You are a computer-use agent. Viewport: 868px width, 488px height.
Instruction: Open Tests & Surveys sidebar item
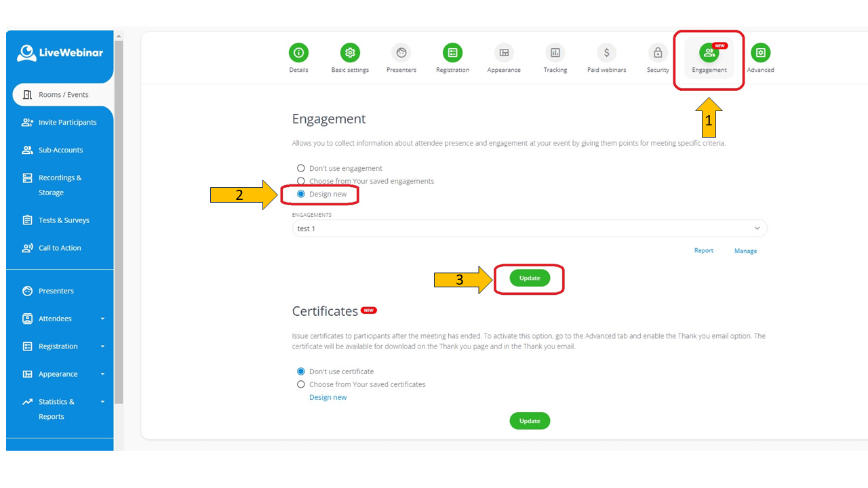(x=63, y=220)
